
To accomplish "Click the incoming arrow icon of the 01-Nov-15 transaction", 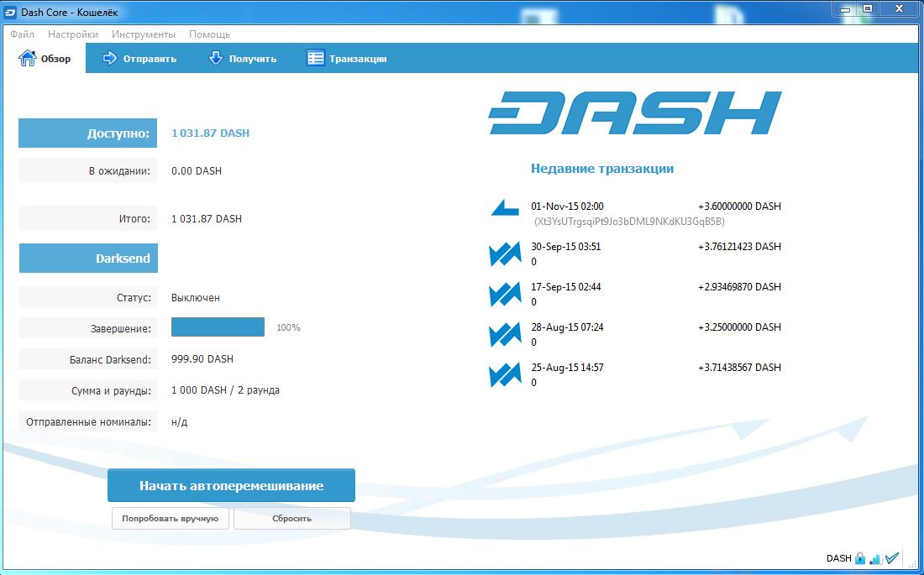I will click(505, 208).
